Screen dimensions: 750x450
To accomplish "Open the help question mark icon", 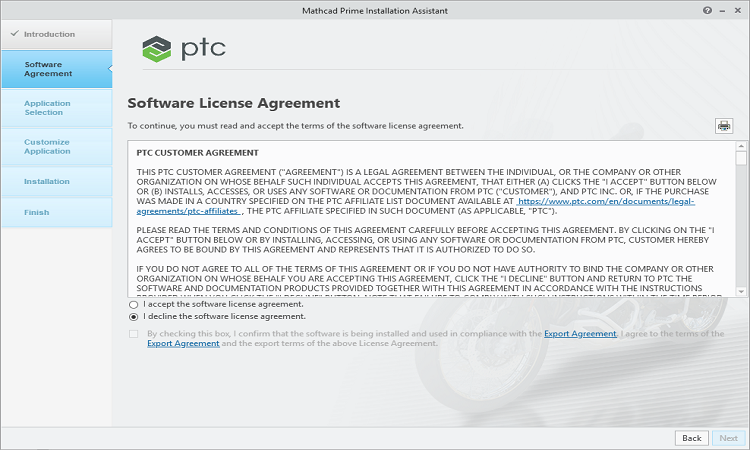I will [x=707, y=10].
